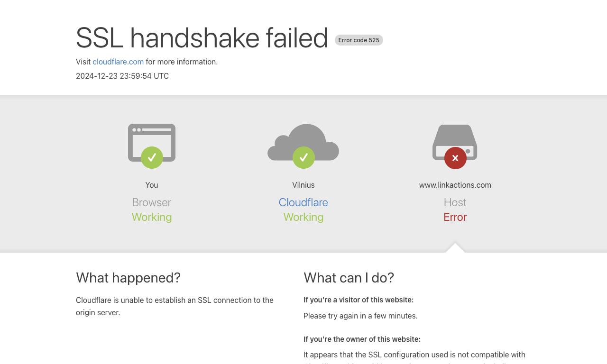Screen dimensions: 607x364
Task: Click the host server drive icon
Action: (x=455, y=142)
